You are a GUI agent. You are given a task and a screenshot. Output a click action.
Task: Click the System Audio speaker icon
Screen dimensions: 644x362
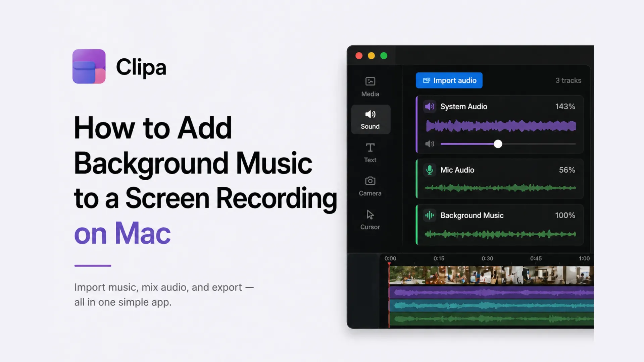click(429, 107)
